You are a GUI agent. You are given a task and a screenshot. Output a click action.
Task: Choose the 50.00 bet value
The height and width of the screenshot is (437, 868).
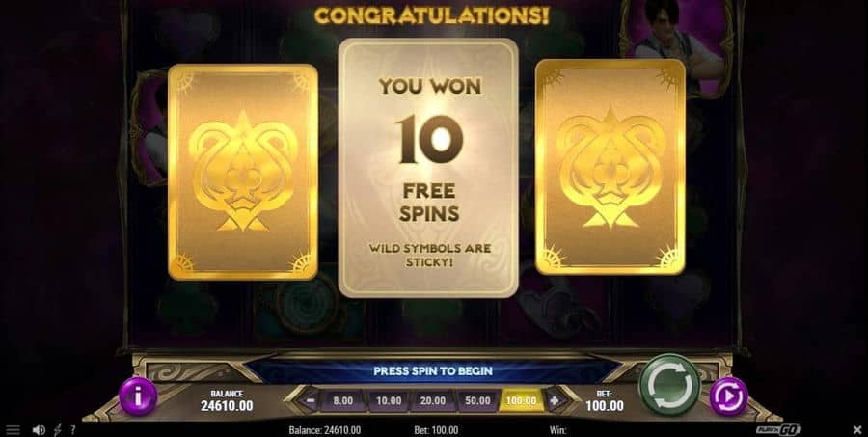[x=477, y=400]
